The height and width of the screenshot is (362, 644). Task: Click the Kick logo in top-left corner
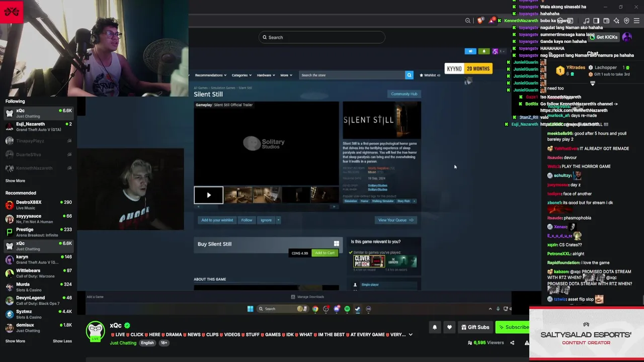point(12,12)
